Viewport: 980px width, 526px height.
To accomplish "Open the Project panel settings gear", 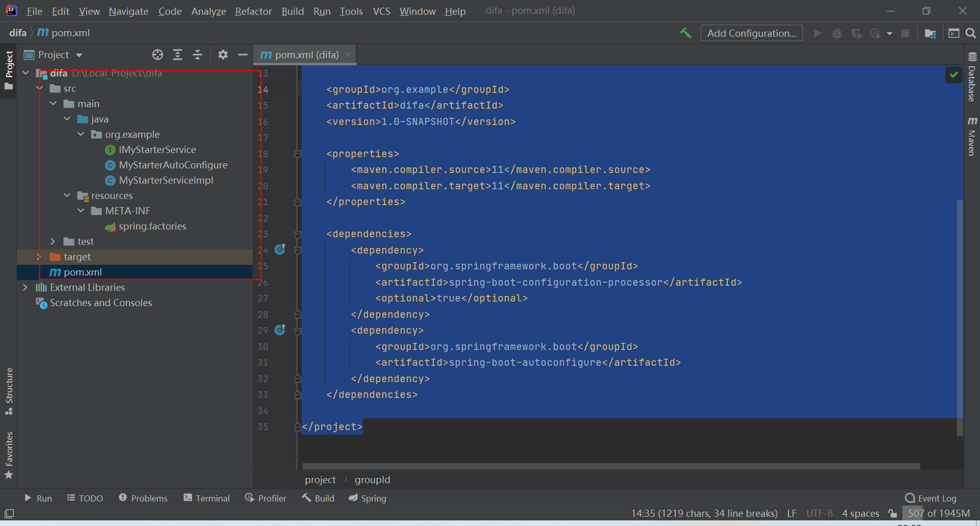I will point(223,55).
